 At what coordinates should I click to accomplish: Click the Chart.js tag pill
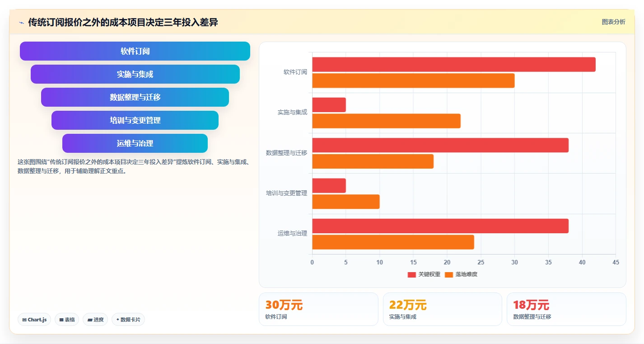tap(34, 320)
